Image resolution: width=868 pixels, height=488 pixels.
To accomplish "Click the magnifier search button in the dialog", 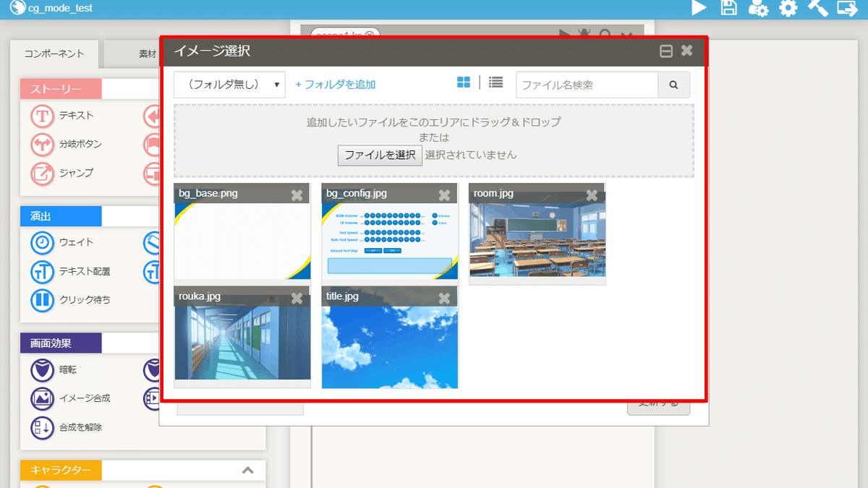I will coord(673,85).
